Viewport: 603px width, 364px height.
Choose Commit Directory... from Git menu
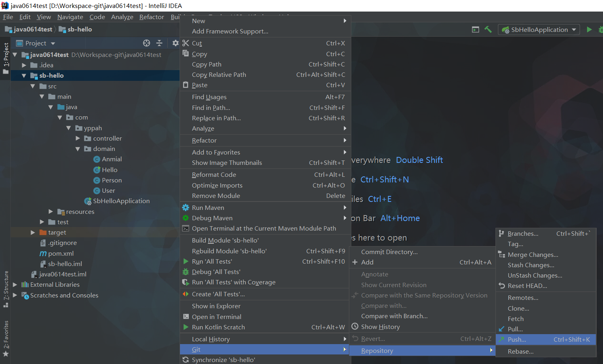coord(389,252)
